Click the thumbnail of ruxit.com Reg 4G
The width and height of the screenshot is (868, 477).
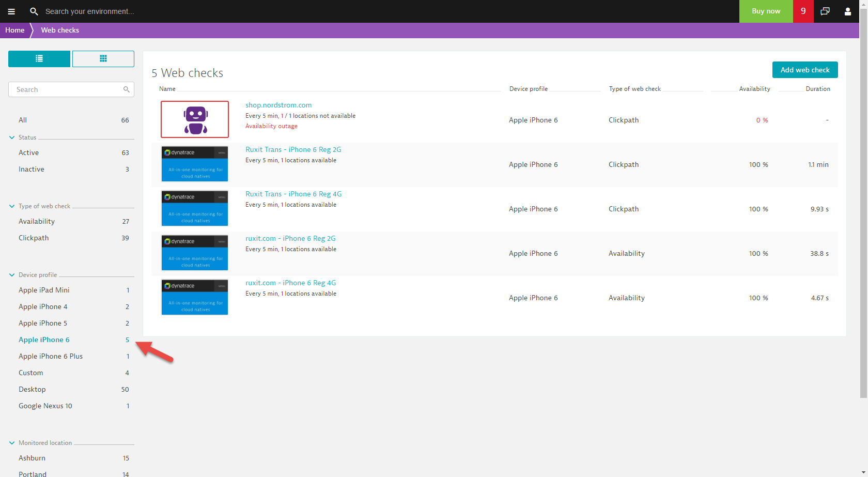pyautogui.click(x=195, y=297)
